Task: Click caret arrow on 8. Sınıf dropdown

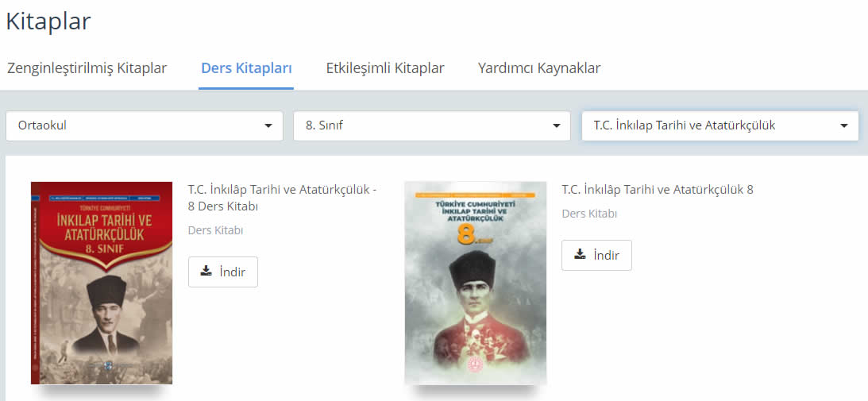Action: (x=557, y=125)
